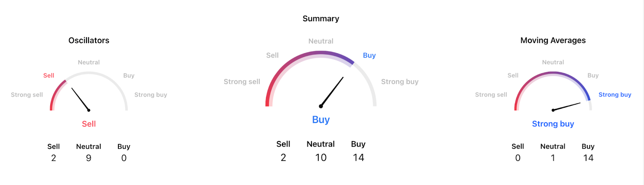This screenshot has width=644, height=185.
Task: Click the Moving Averages gauge needle
Action: point(567,106)
